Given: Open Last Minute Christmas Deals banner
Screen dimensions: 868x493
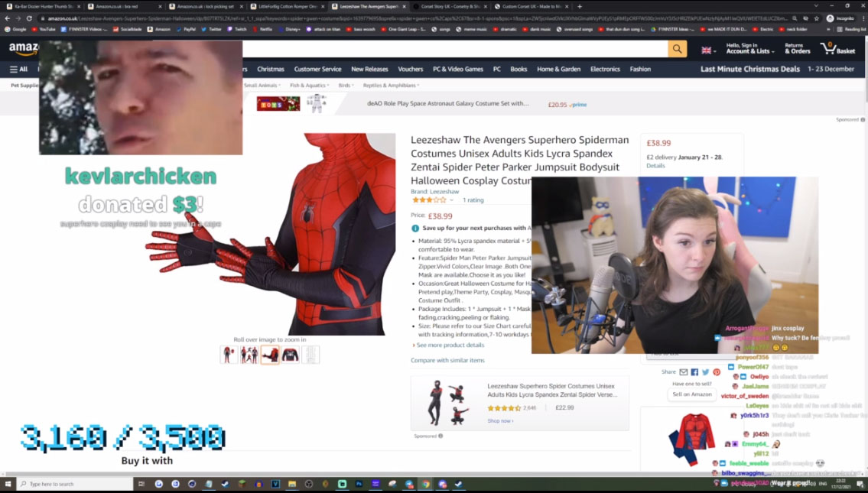Looking at the screenshot, I should [x=750, y=69].
